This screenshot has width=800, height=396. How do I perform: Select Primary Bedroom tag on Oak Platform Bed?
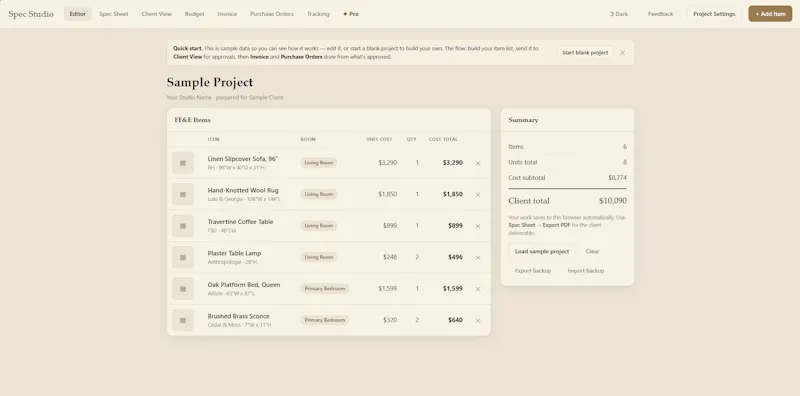pos(325,289)
